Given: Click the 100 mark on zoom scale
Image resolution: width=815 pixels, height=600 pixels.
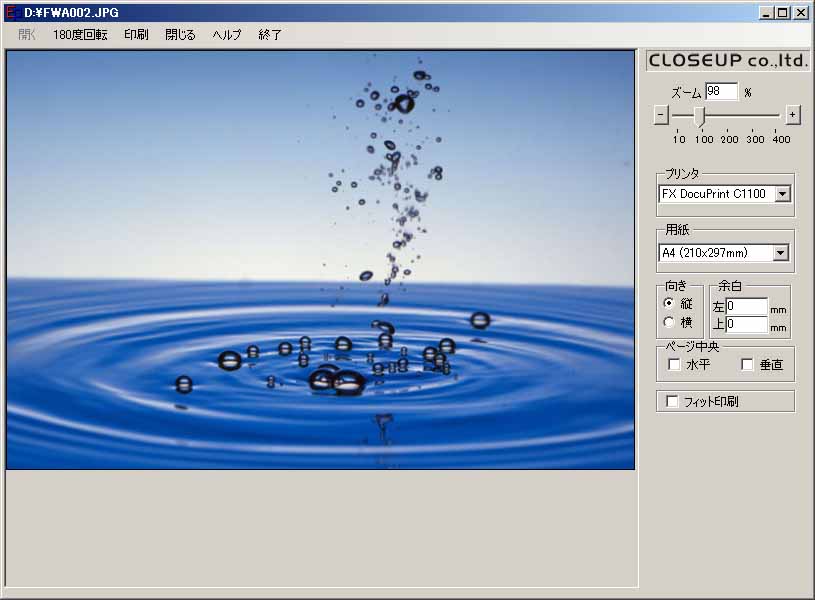Looking at the screenshot, I should tap(704, 139).
